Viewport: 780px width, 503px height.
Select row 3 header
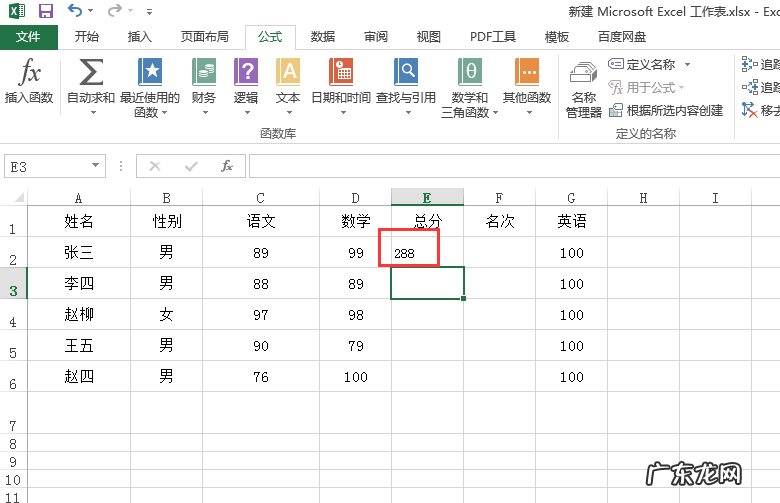(x=13, y=284)
